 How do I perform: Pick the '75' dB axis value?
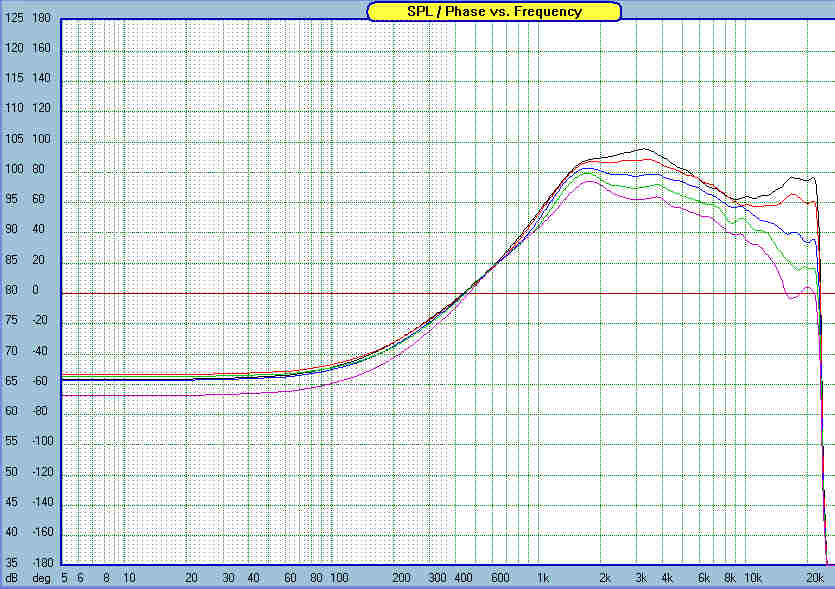click(11, 320)
